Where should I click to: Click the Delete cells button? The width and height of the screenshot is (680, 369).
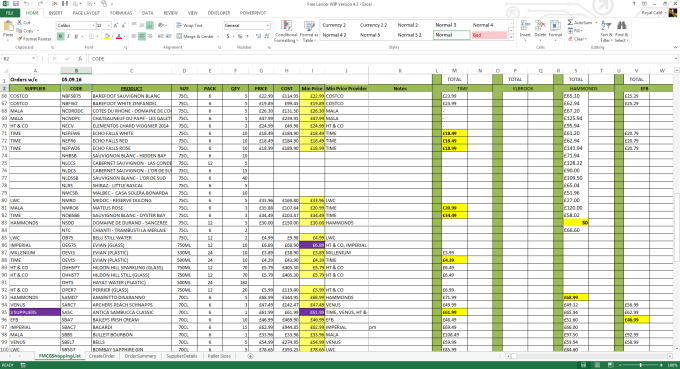click(x=540, y=30)
